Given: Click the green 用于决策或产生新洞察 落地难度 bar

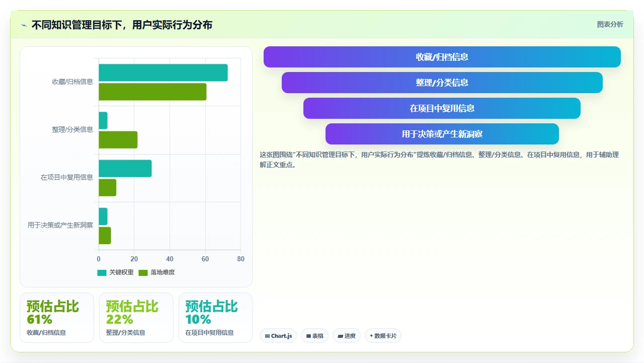Looking at the screenshot, I should coord(105,235).
